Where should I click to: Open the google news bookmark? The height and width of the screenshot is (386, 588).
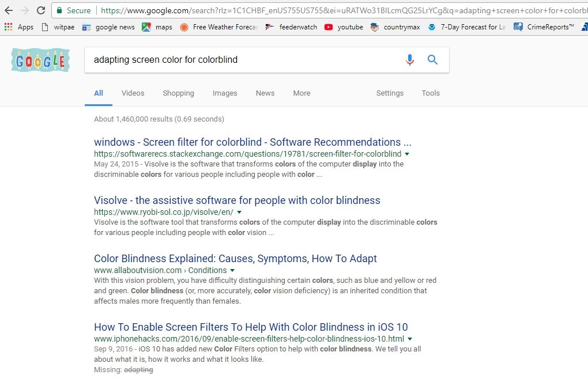(x=108, y=27)
